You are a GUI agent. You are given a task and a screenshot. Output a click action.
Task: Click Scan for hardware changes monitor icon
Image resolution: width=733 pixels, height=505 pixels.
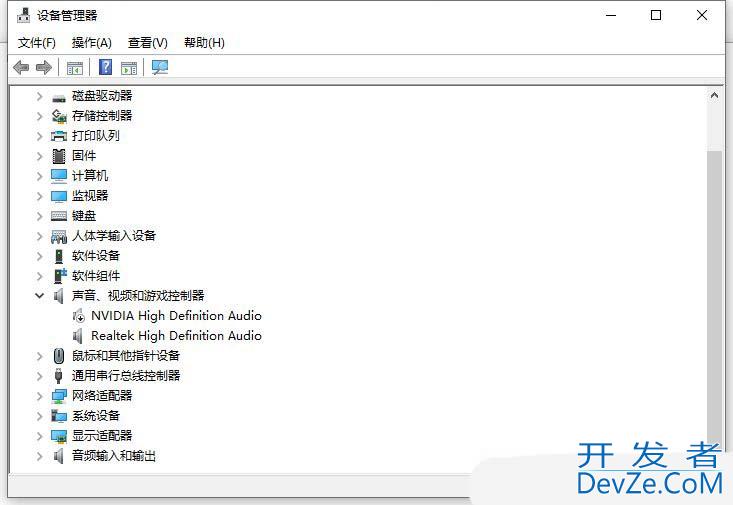(160, 67)
